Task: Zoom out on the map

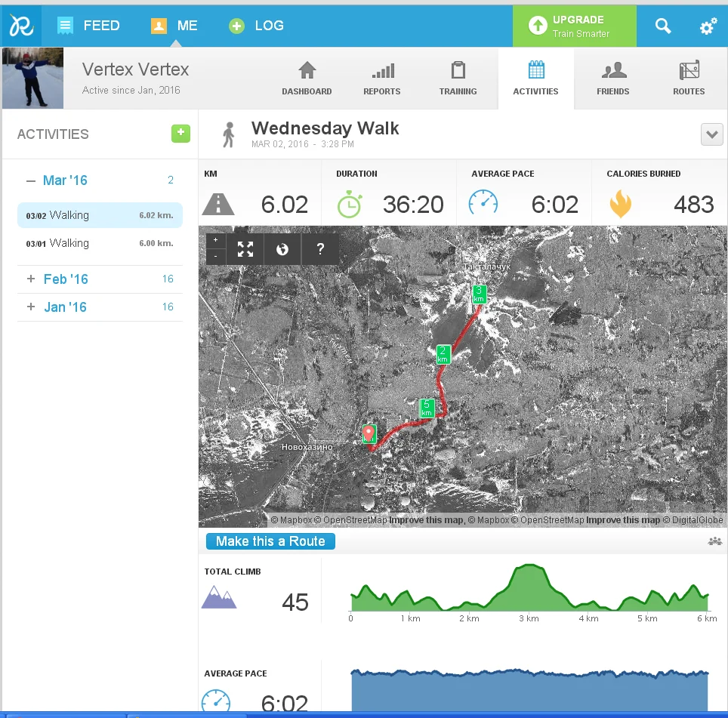Action: pyautogui.click(x=215, y=256)
